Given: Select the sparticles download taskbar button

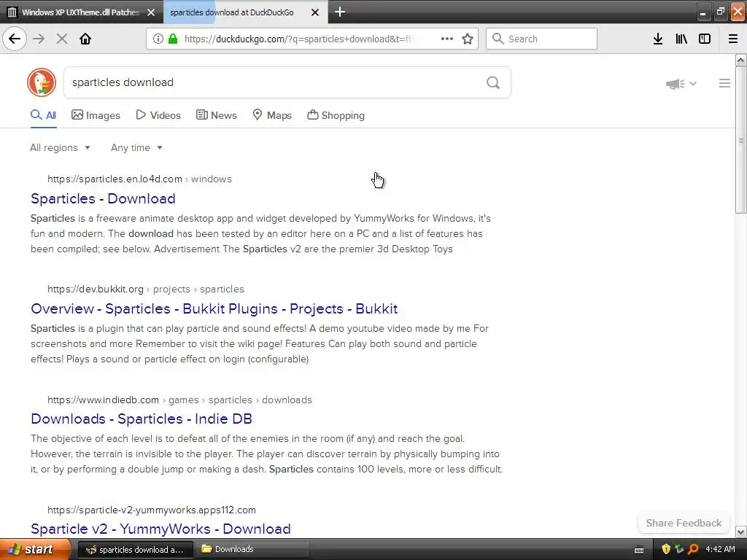Looking at the screenshot, I should pyautogui.click(x=135, y=550).
